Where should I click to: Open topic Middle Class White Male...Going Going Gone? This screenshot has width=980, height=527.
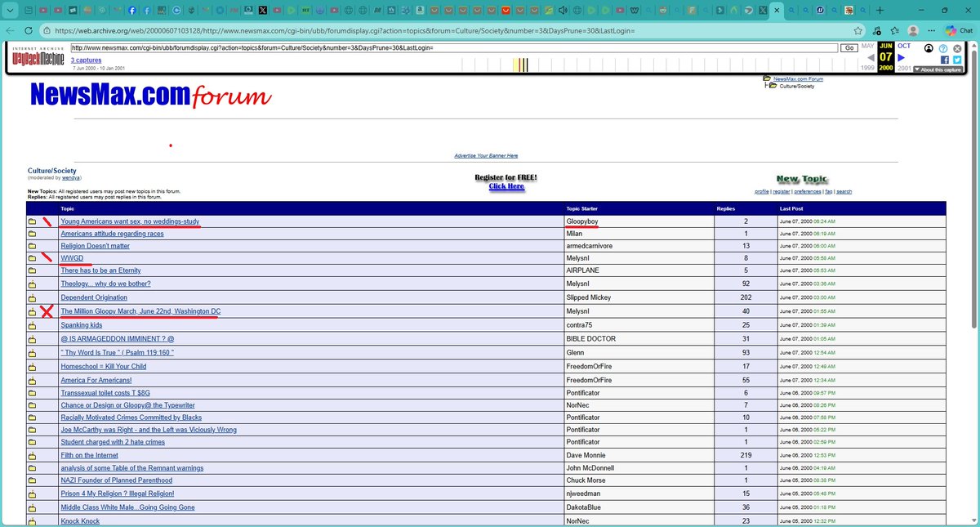point(127,507)
